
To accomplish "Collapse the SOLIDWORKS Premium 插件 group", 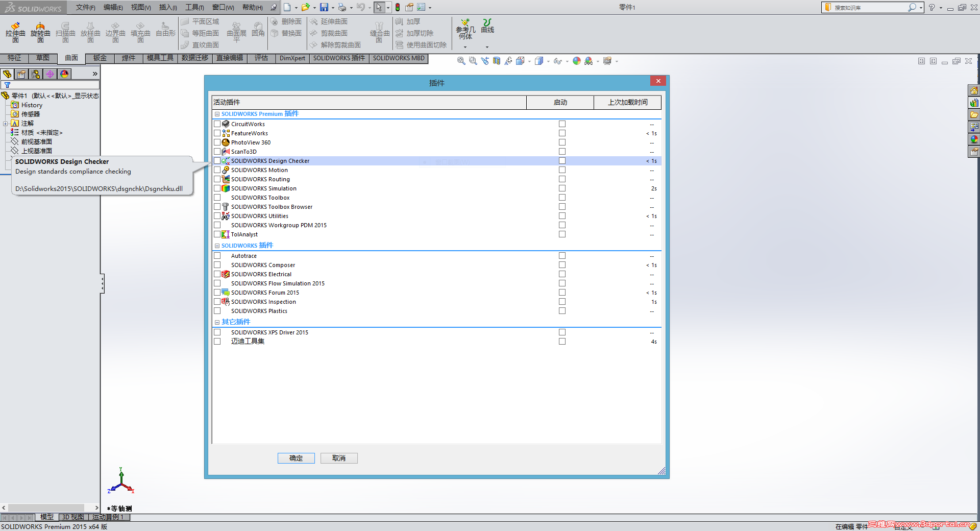I will pos(217,114).
